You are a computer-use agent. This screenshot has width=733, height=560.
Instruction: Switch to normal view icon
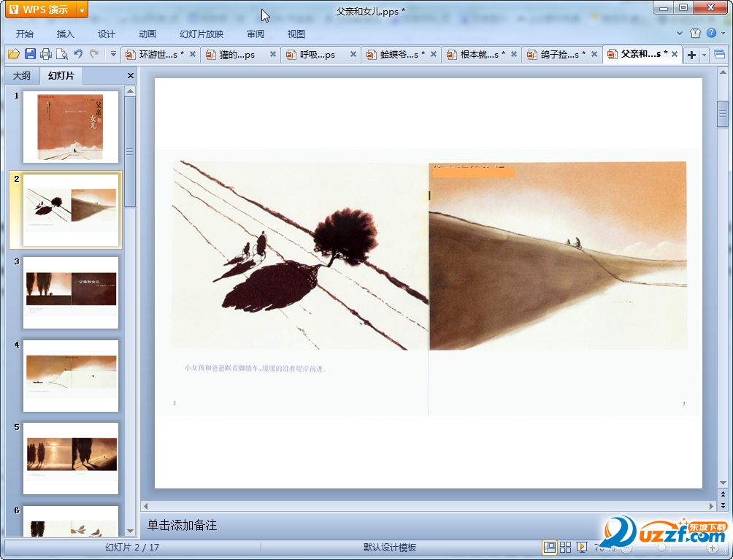click(549, 547)
